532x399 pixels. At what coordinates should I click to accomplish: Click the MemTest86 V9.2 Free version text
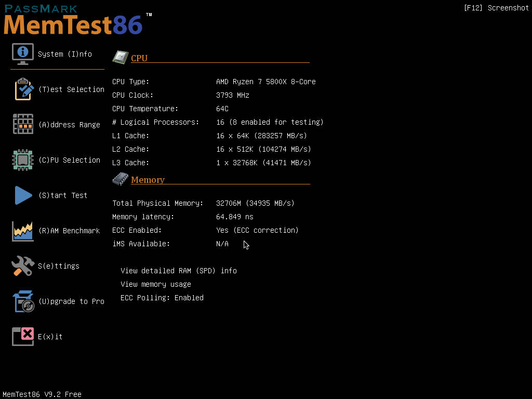pos(42,394)
